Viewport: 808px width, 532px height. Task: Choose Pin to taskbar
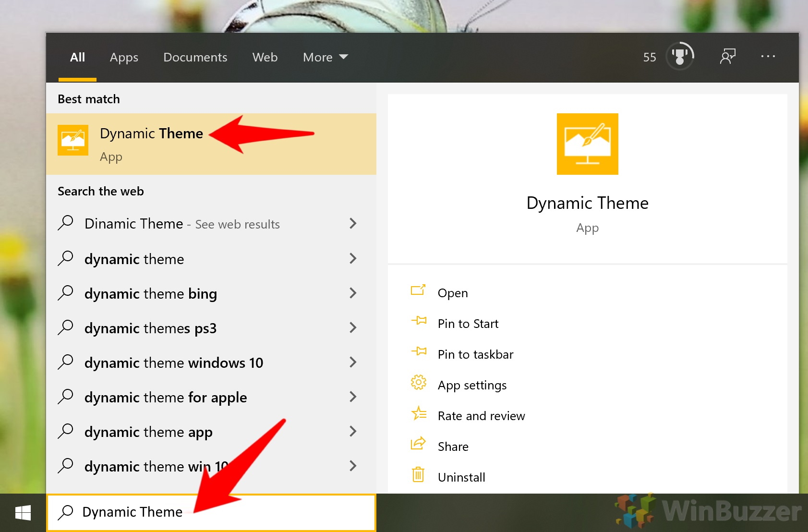pos(476,354)
